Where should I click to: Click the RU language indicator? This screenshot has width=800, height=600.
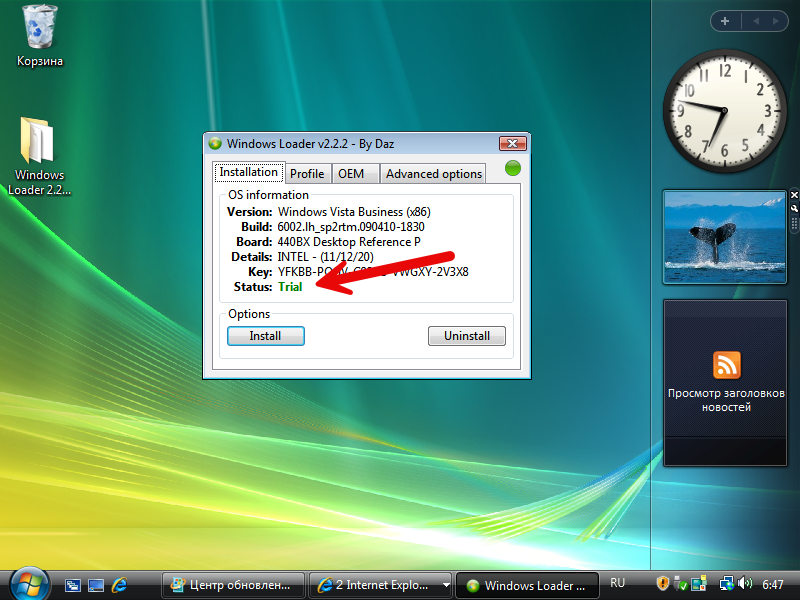tap(617, 583)
